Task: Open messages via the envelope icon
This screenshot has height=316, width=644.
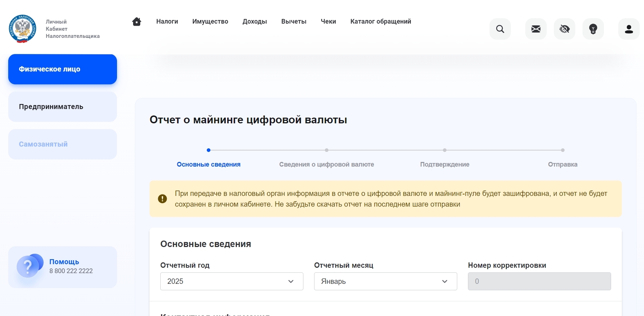Action: pos(536,29)
